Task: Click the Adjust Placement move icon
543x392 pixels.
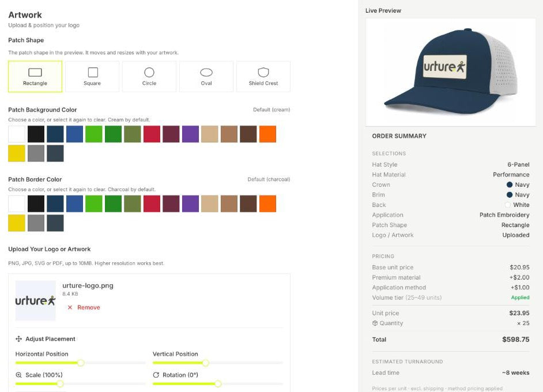Action: coord(18,339)
